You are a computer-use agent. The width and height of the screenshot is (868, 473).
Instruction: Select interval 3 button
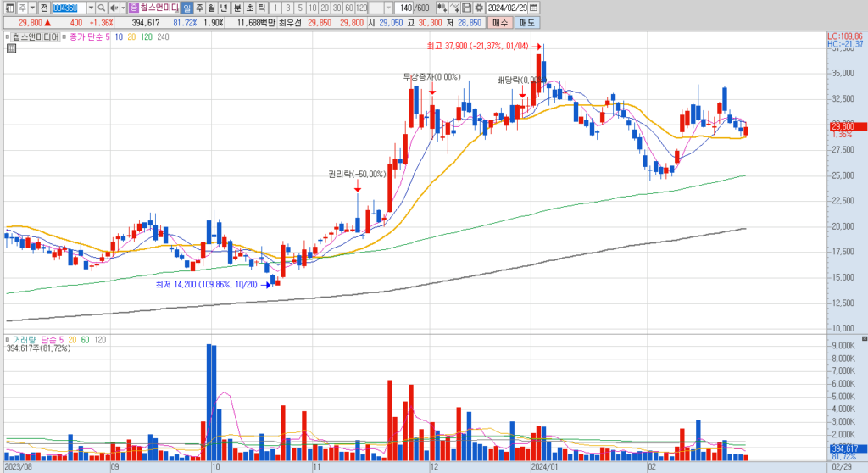click(x=287, y=8)
